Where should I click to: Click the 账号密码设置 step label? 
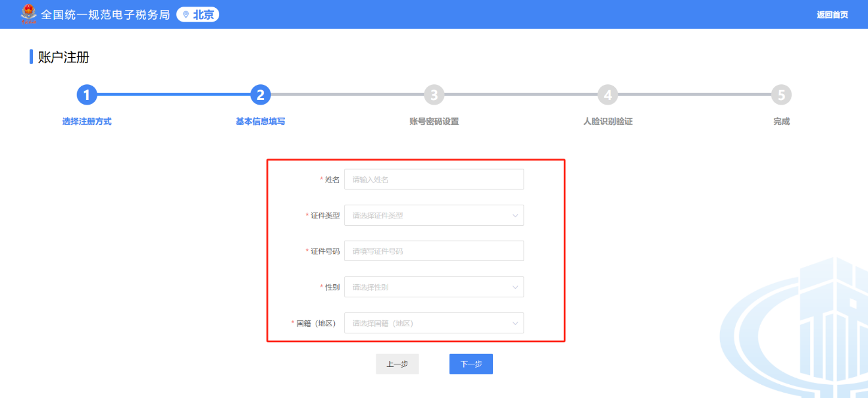(x=434, y=122)
